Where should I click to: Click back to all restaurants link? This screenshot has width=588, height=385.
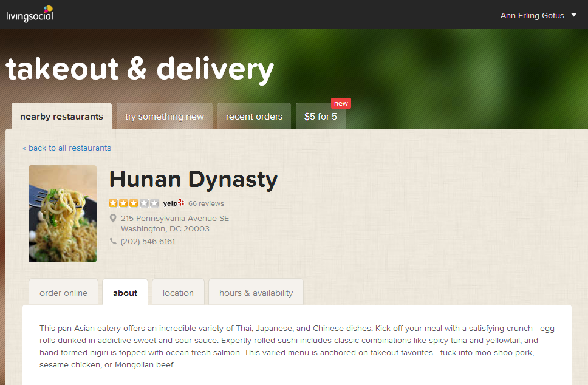(x=67, y=148)
